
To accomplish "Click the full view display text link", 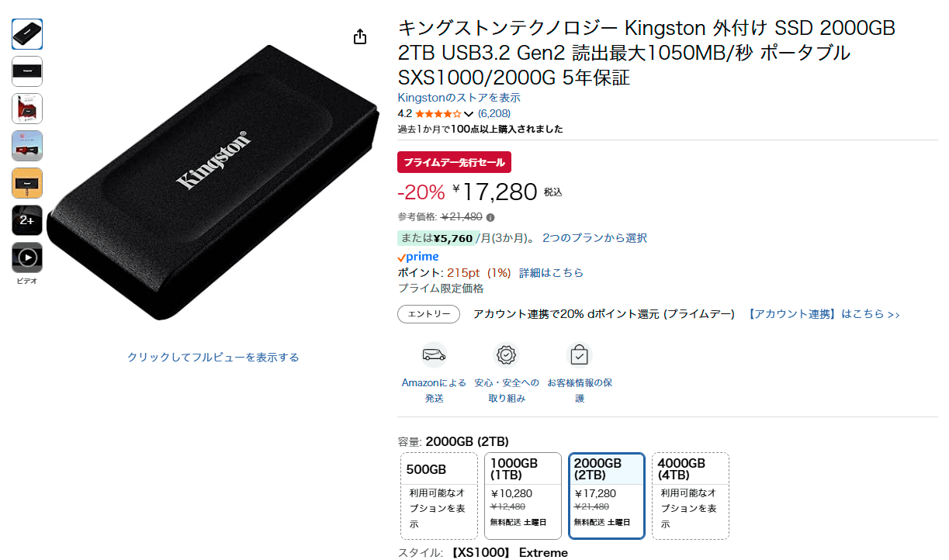I will point(213,358).
